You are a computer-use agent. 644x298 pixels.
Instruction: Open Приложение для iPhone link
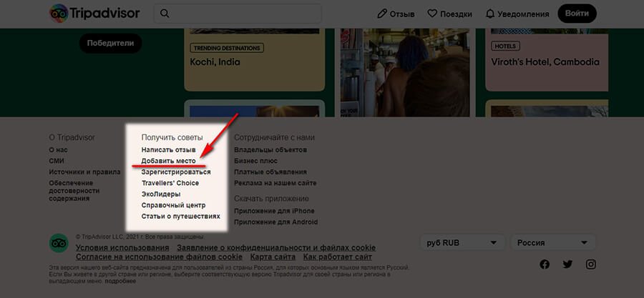click(274, 212)
